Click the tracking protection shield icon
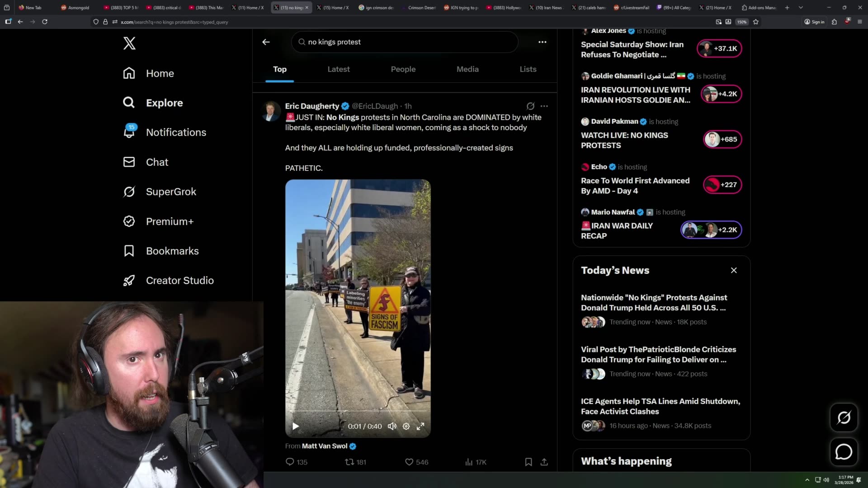Image resolution: width=868 pixels, height=488 pixels. (x=96, y=22)
